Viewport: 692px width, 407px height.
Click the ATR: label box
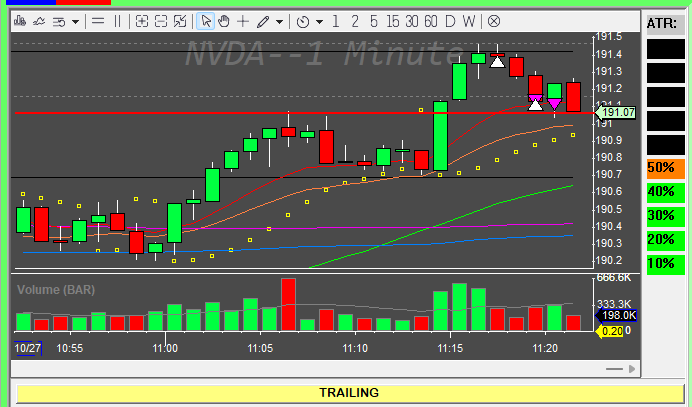pyautogui.click(x=666, y=23)
